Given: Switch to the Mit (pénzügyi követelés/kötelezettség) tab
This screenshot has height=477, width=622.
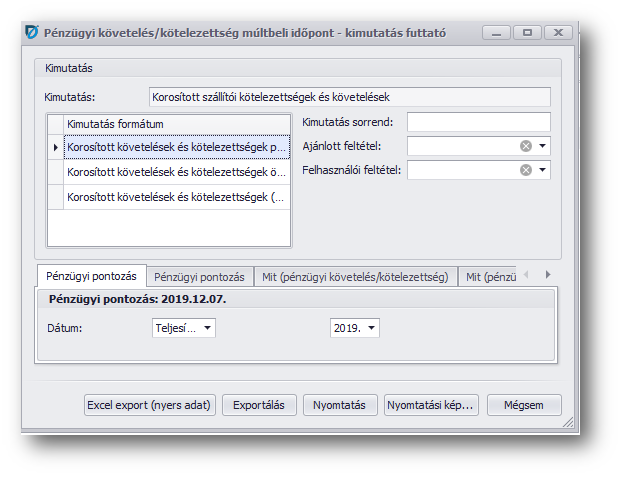Looking at the screenshot, I should click(x=356, y=276).
